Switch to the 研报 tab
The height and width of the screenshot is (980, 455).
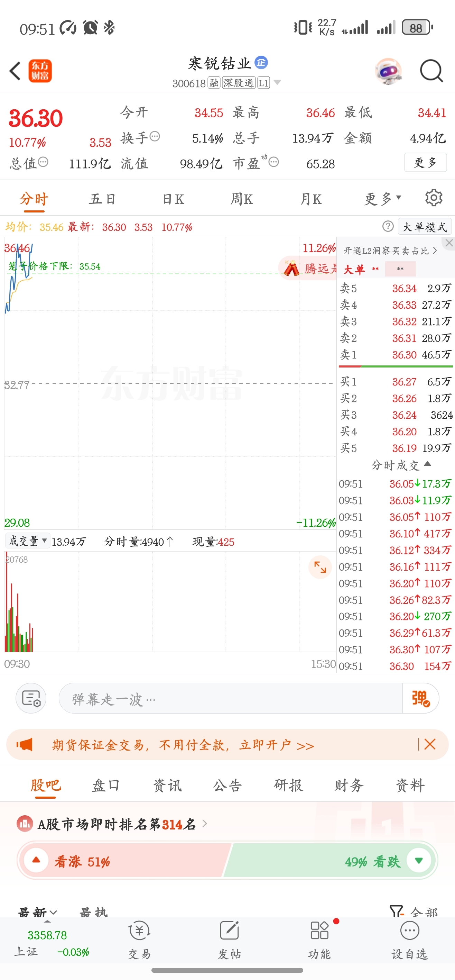(x=288, y=785)
